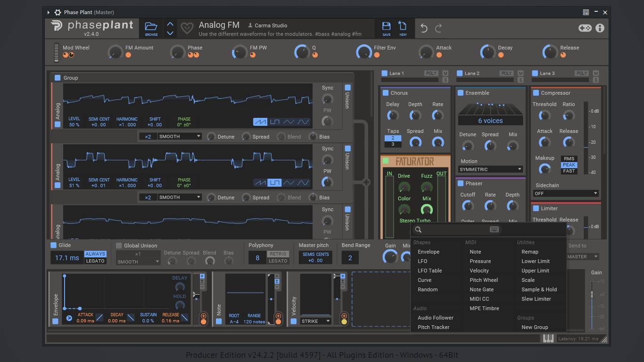The height and width of the screenshot is (362, 644).
Task: Open the info icon in header
Action: (x=600, y=28)
